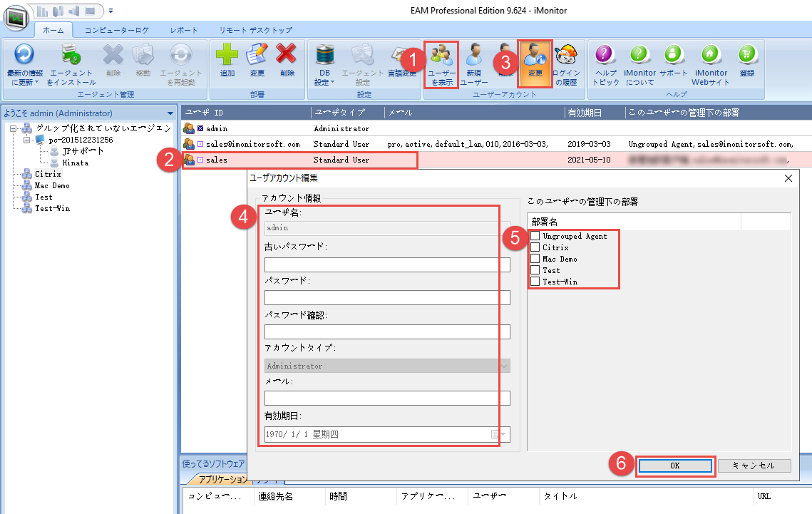Click the 最新の情報に更新 refresh icon
The image size is (812, 514).
point(24,55)
